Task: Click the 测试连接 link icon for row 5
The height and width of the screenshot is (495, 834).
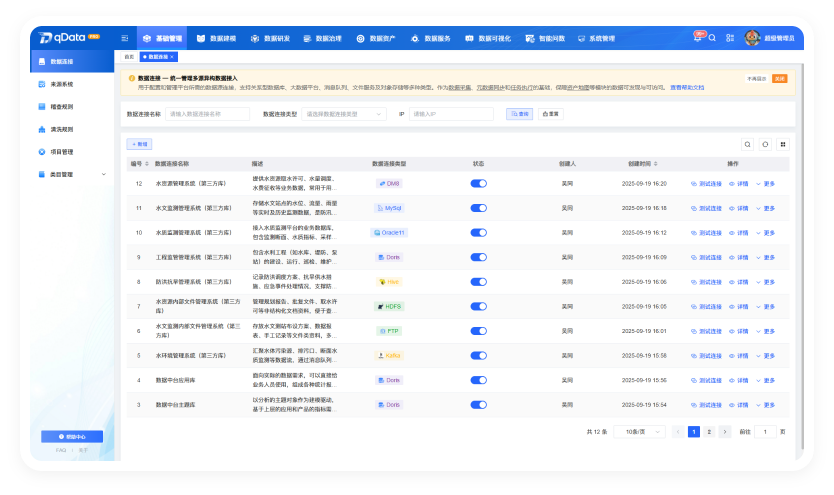Action: pyautogui.click(x=694, y=356)
